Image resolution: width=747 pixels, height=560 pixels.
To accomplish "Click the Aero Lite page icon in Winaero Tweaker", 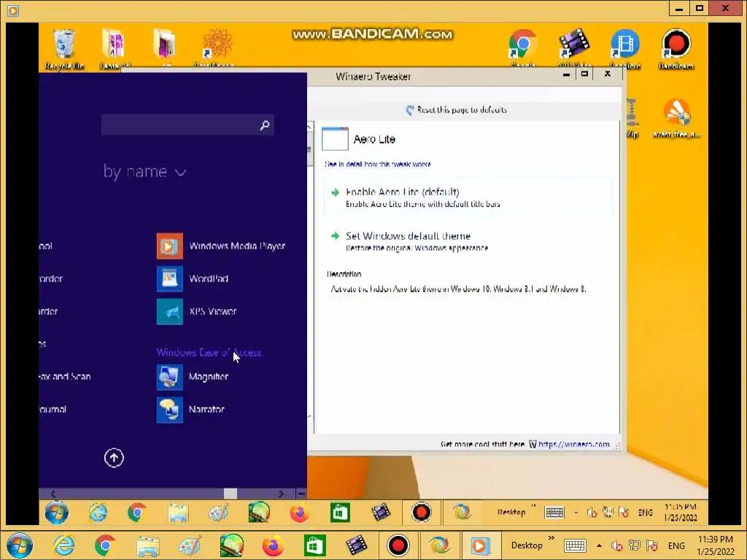I will click(x=335, y=139).
